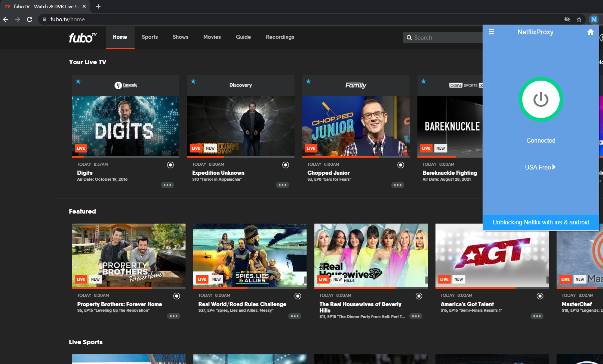This screenshot has height=364, width=603.
Task: Click the address bar showing fubo.tv/home
Action: tap(299, 19)
